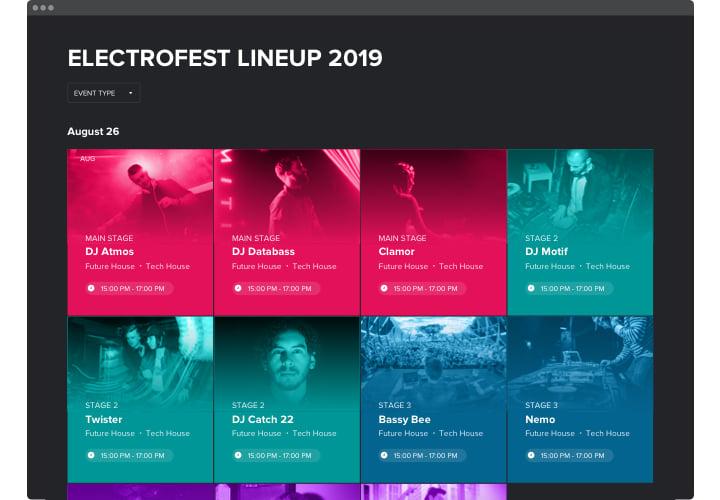Click the clock icon on DJ Catch 22 card
This screenshot has width=720, height=500.
click(238, 455)
